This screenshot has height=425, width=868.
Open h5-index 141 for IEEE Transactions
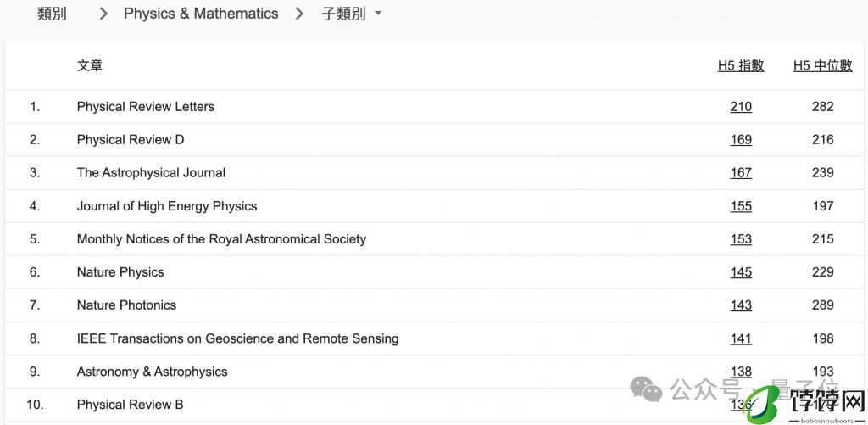(x=741, y=338)
